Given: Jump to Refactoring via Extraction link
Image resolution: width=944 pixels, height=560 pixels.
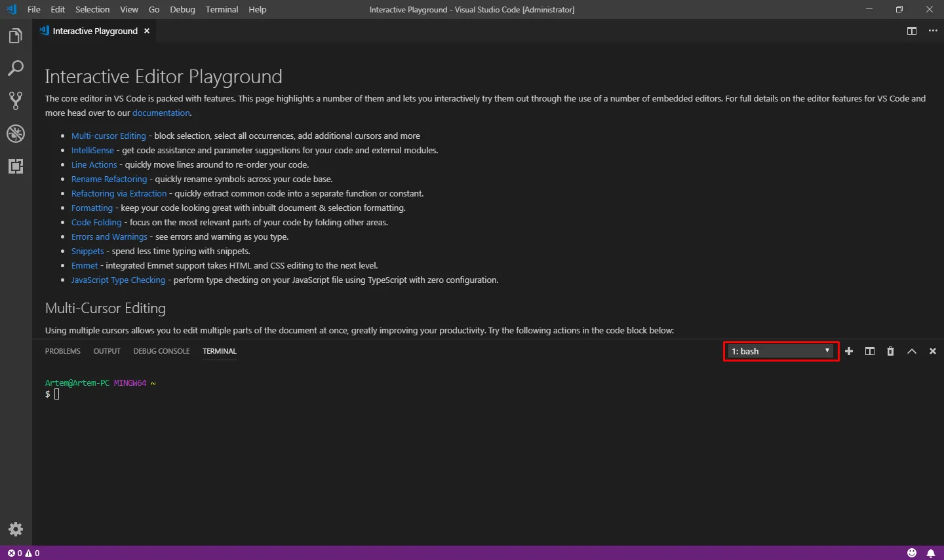Looking at the screenshot, I should [119, 194].
